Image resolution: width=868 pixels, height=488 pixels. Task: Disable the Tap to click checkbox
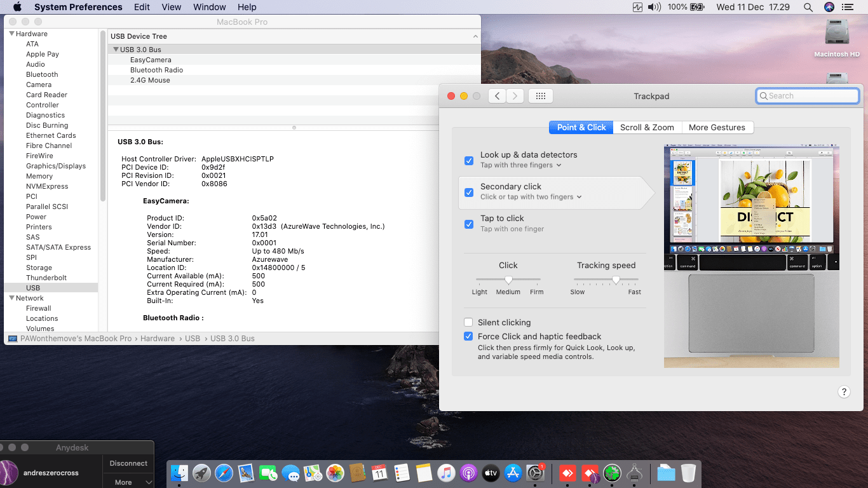(x=469, y=224)
